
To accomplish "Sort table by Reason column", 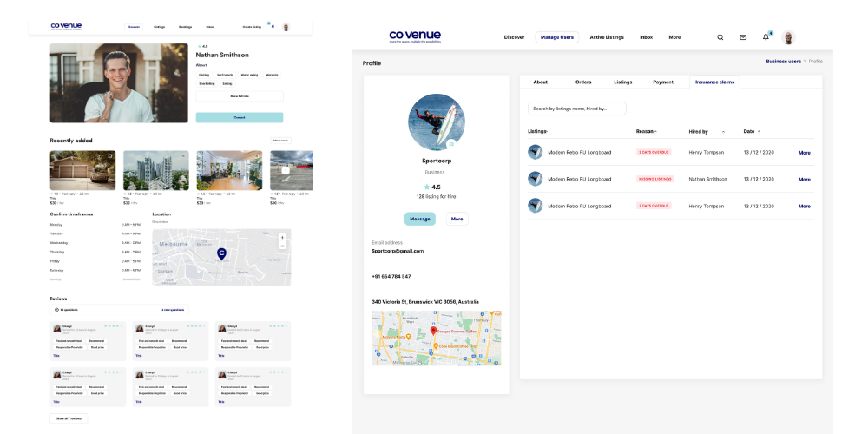I will coord(646,131).
